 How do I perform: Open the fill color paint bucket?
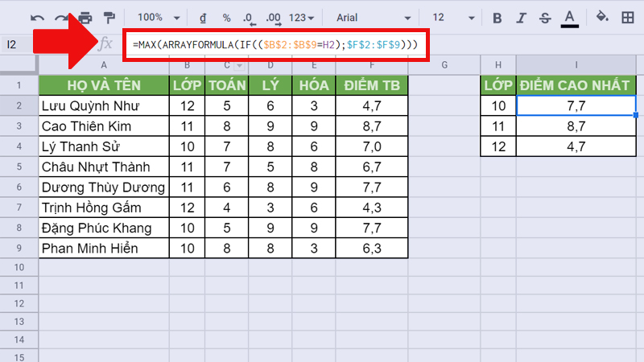(x=601, y=18)
